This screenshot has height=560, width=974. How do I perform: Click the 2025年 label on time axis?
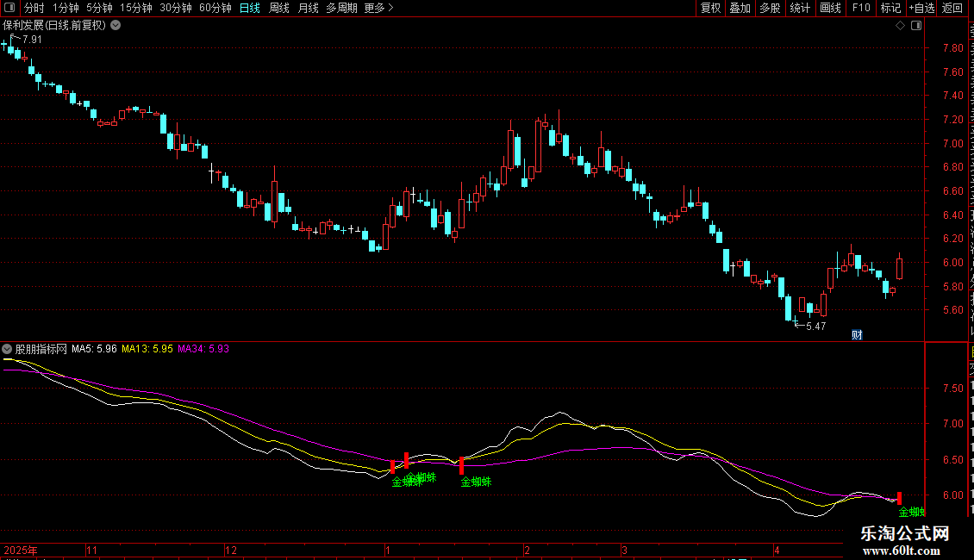[x=21, y=550]
